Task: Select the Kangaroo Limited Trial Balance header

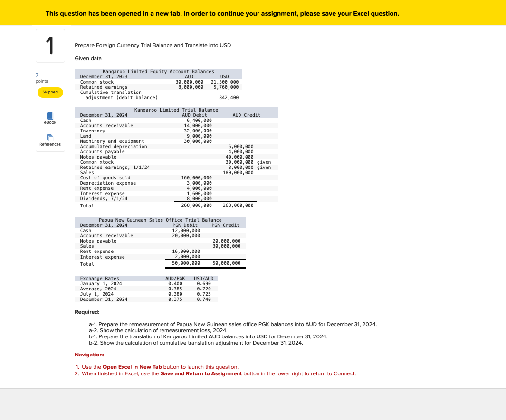Action: (x=176, y=110)
